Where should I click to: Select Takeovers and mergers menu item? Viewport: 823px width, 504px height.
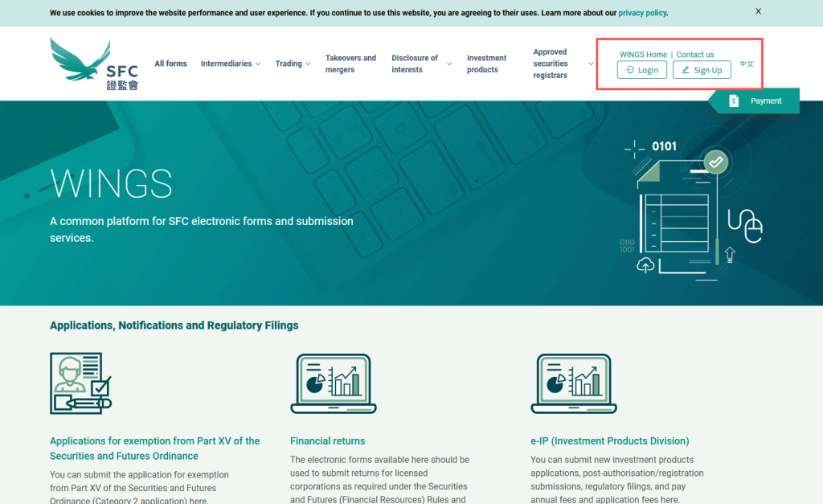[x=350, y=64]
